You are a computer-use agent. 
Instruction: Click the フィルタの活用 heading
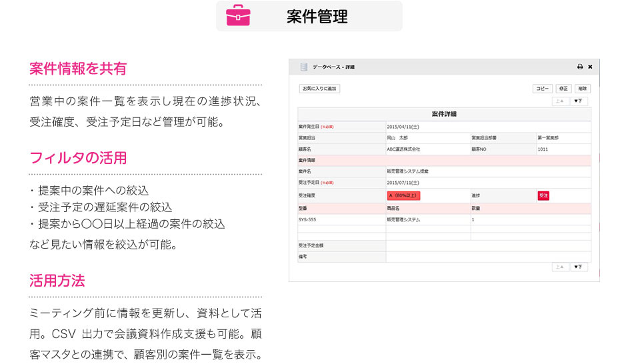[78, 158]
